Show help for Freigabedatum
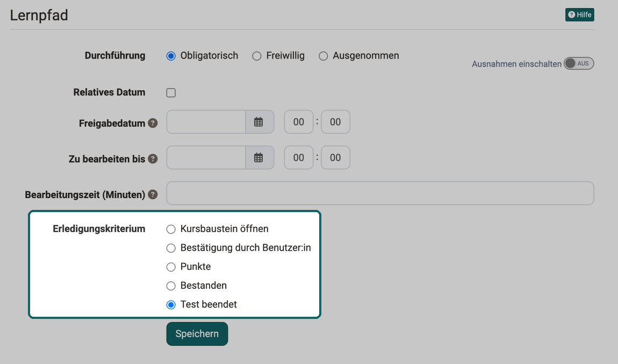618x364 pixels. 153,123
